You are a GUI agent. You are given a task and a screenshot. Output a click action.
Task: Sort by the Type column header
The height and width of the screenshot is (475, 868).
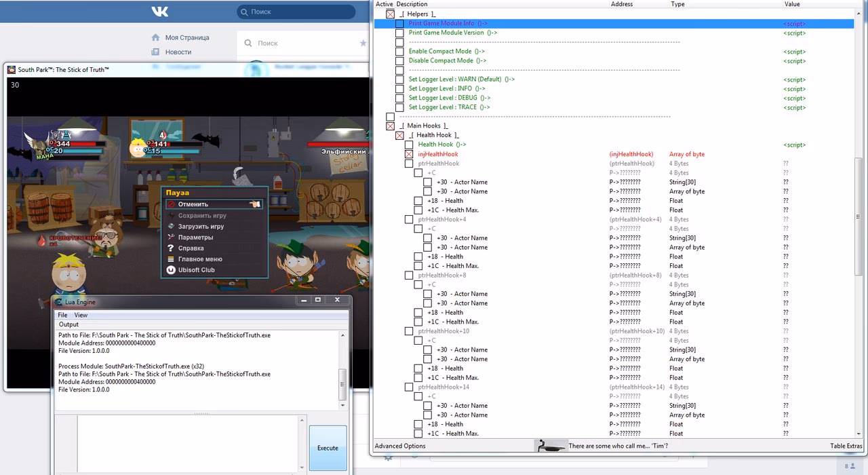(x=677, y=4)
